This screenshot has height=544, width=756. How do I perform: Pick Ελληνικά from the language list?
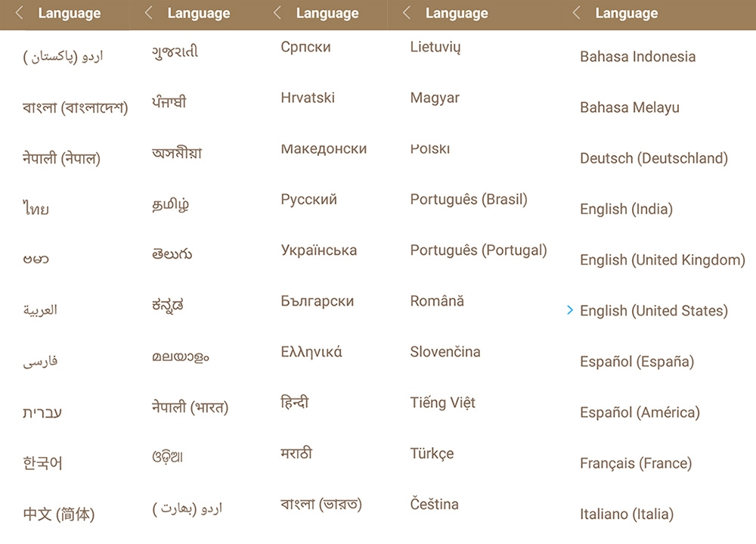pos(311,352)
